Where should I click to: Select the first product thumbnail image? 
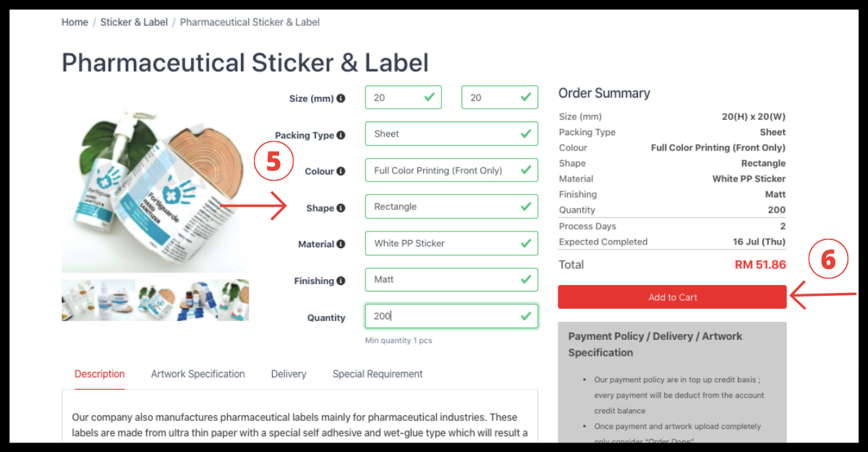80,300
